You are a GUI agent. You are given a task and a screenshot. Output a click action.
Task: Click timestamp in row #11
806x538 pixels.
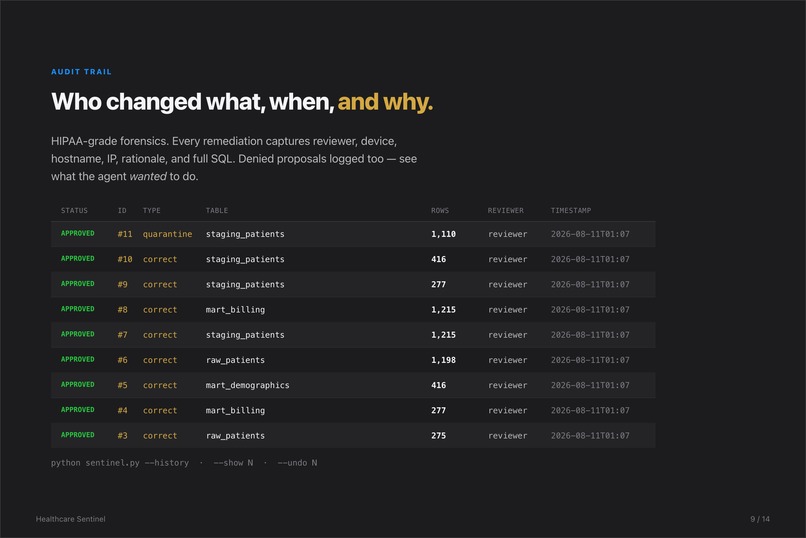point(590,234)
